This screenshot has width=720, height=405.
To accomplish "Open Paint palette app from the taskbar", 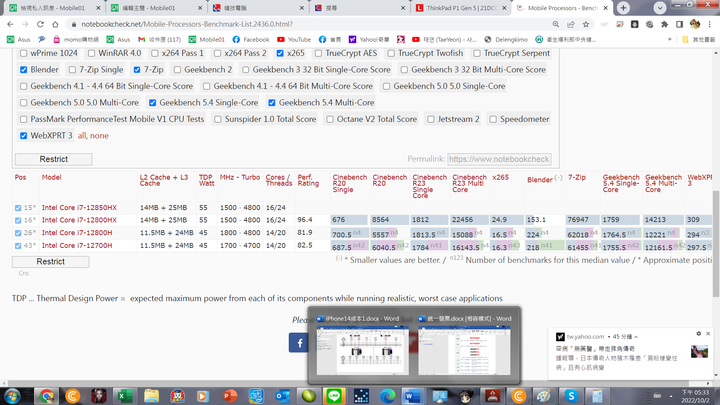I will tap(544, 396).
